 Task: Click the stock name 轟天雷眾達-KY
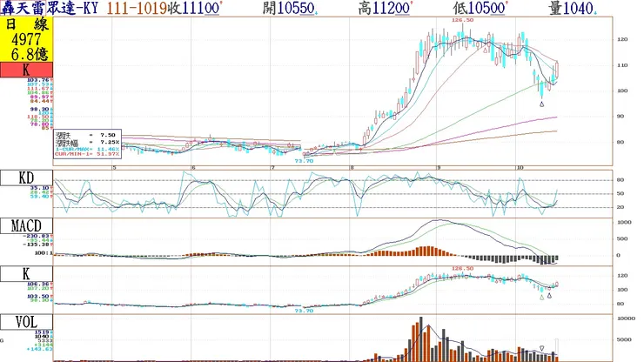point(49,7)
